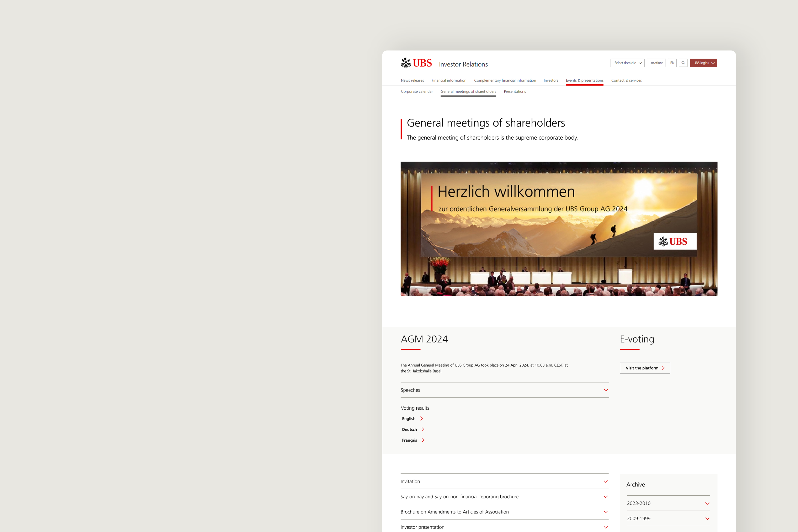Expand the Invitation accordion

(606, 482)
